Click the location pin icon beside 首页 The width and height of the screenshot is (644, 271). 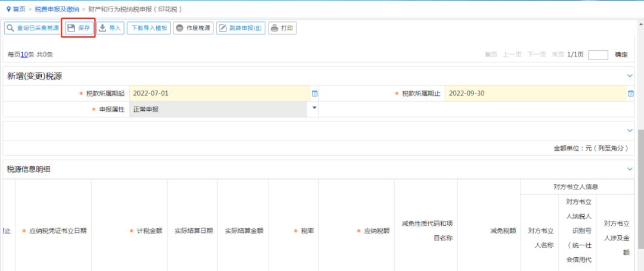(x=8, y=8)
